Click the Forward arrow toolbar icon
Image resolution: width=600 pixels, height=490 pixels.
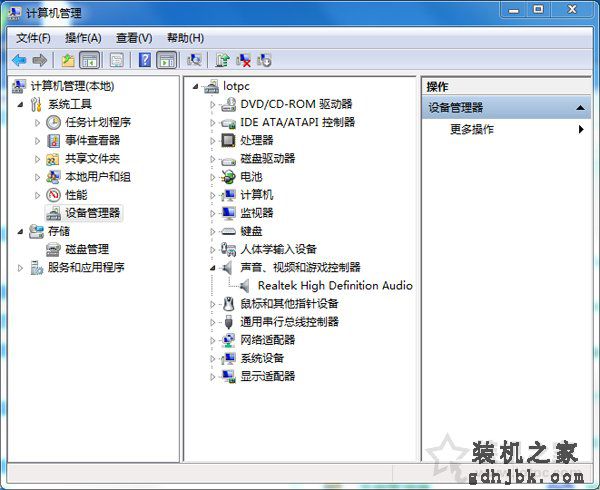click(40, 60)
